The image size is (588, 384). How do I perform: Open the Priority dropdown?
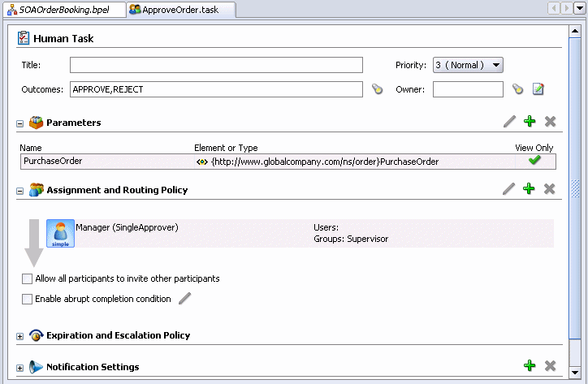coord(468,65)
